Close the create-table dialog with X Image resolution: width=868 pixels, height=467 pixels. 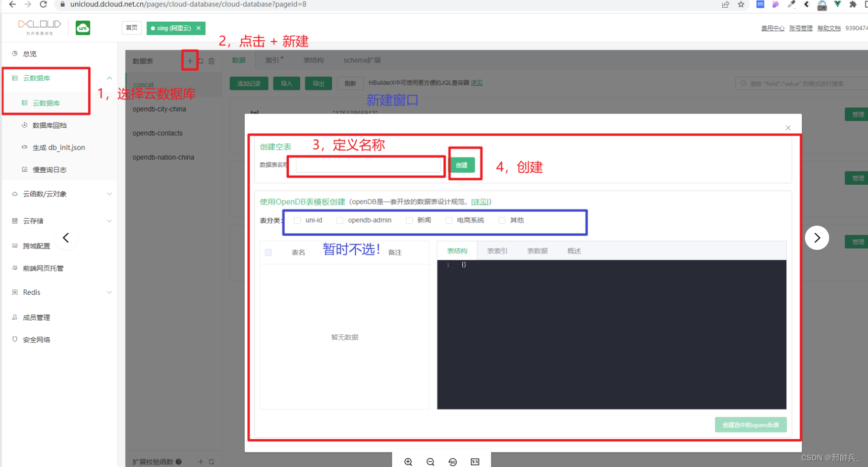tap(788, 128)
